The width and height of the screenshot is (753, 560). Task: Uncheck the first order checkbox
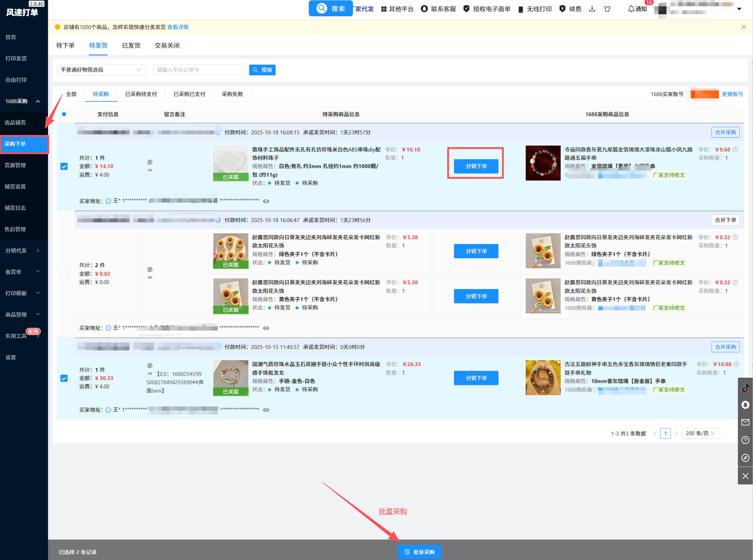[x=64, y=166]
